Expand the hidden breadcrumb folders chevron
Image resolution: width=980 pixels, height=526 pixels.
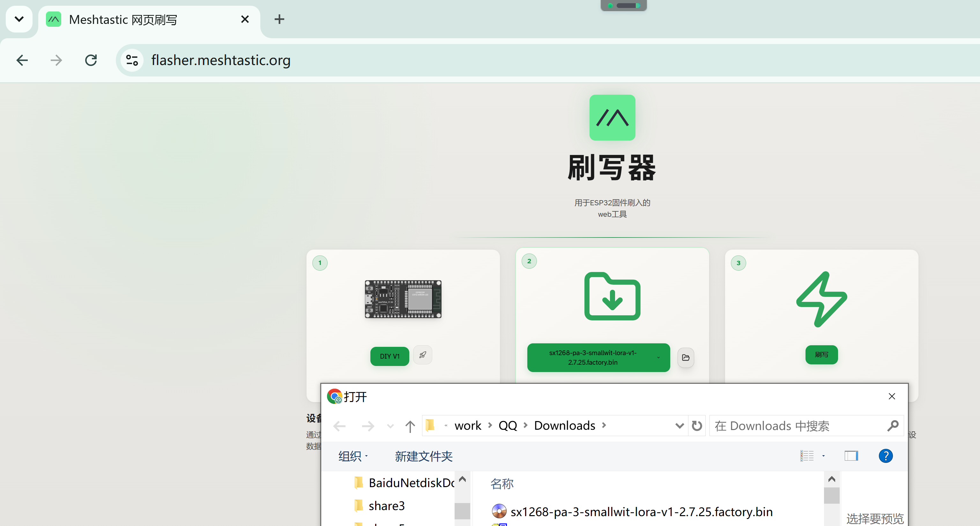(x=445, y=425)
